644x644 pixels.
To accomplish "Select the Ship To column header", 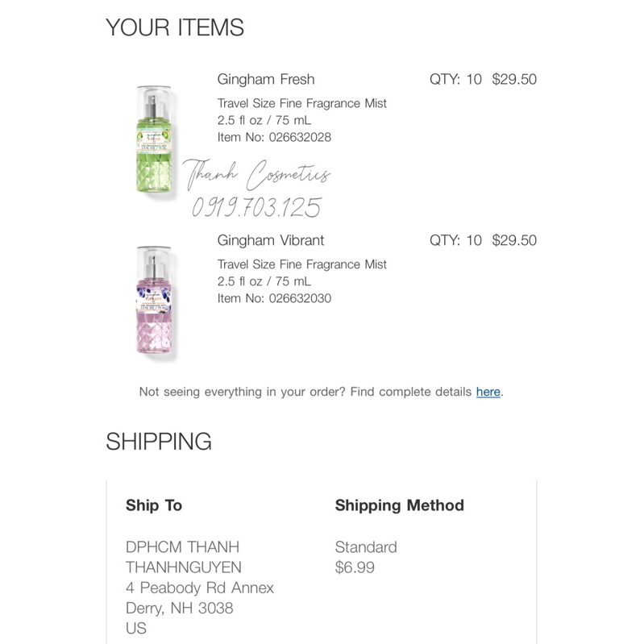I will tap(154, 505).
